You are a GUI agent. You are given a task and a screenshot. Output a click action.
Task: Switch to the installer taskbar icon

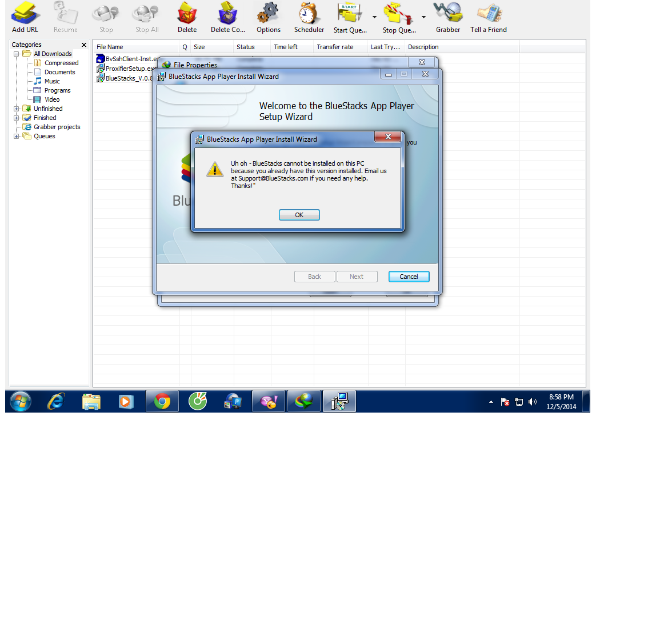click(339, 401)
